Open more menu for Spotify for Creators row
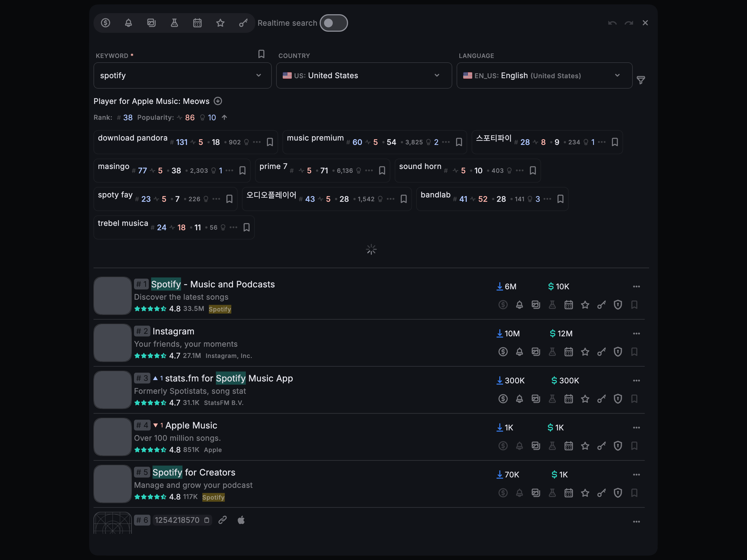The height and width of the screenshot is (560, 747). [636, 474]
